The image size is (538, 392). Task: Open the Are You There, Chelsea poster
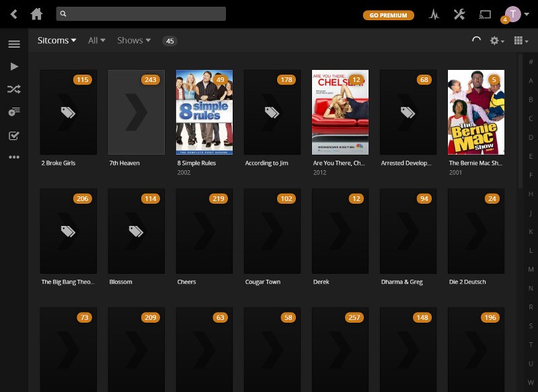pos(340,112)
